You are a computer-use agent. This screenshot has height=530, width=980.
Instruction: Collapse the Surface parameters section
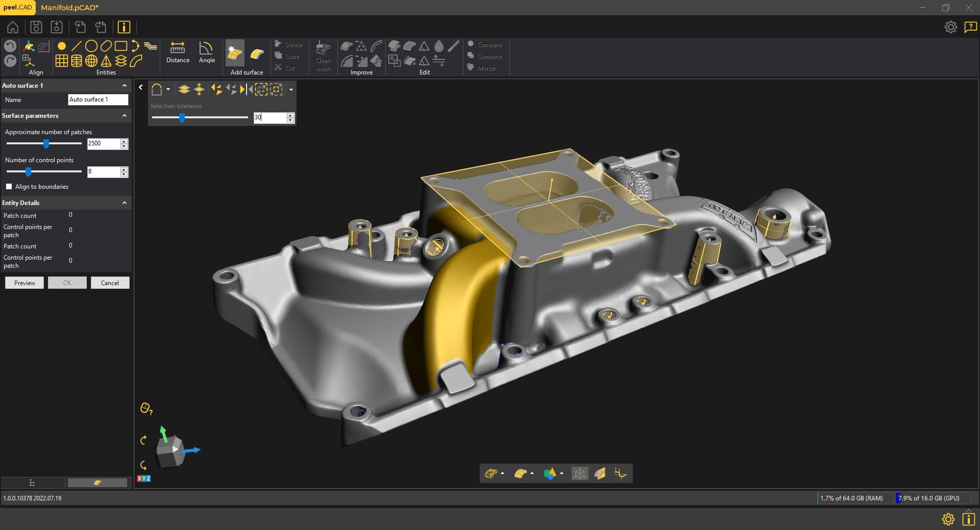124,116
